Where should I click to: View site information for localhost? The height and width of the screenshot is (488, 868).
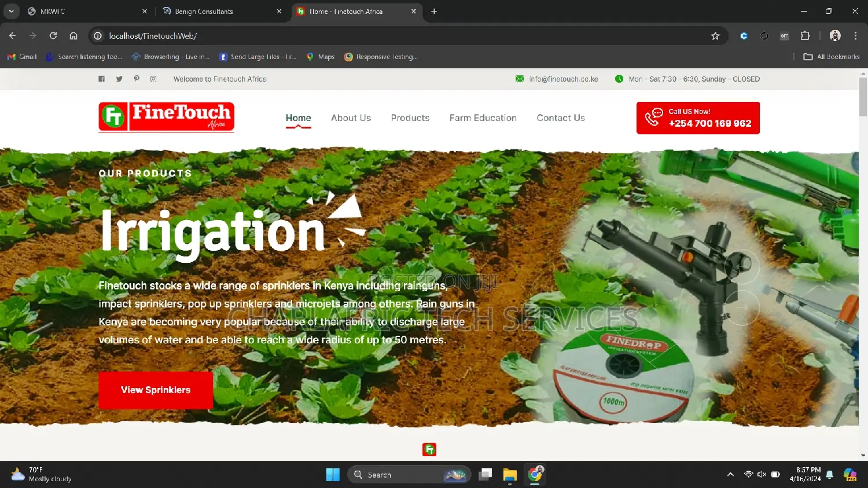point(98,36)
